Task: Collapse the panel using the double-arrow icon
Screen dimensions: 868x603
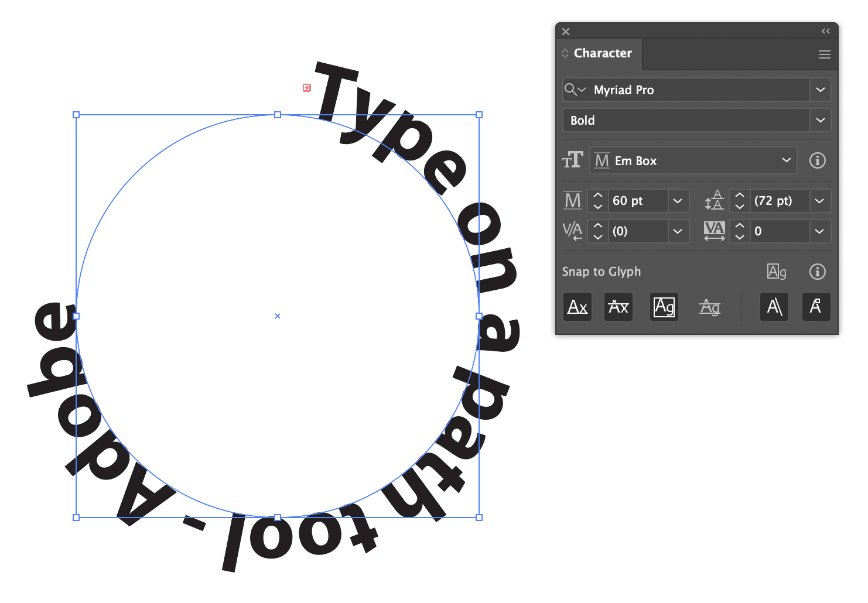Action: [x=826, y=31]
